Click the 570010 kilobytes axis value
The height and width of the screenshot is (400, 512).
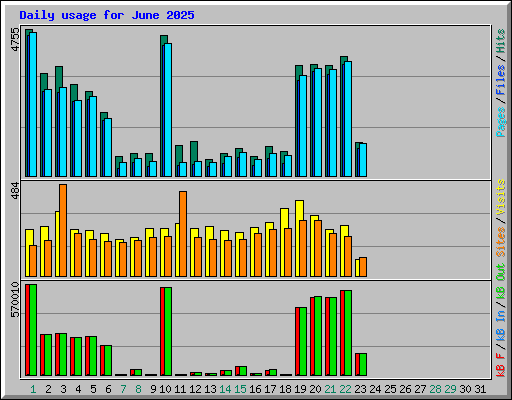click(15, 300)
